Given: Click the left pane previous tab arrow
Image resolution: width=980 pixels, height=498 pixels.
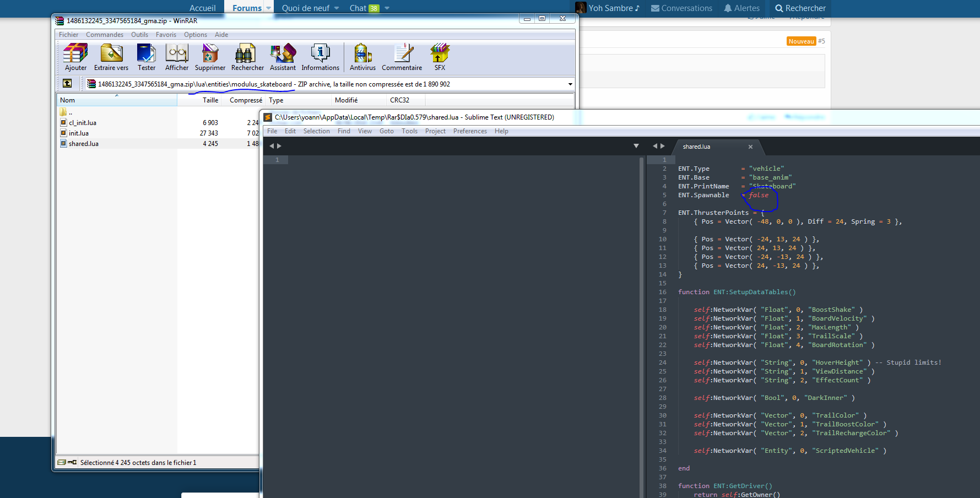Looking at the screenshot, I should pos(272,146).
